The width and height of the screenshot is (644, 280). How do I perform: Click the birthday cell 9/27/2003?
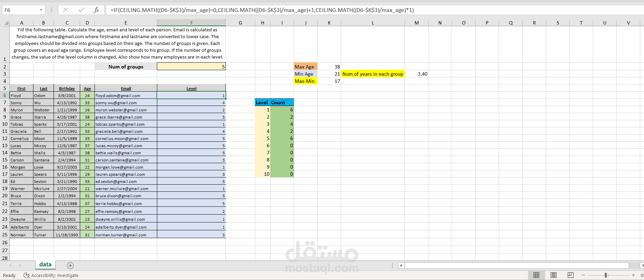coord(67,167)
